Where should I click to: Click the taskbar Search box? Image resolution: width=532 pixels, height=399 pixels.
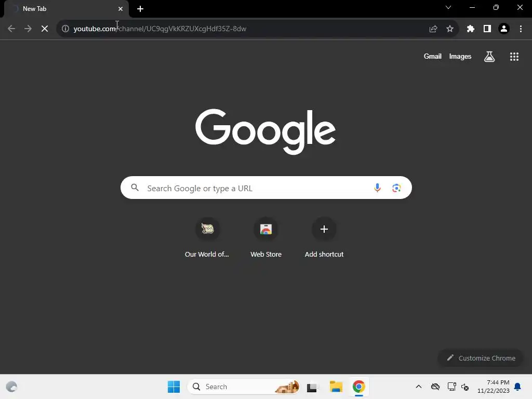pyautogui.click(x=244, y=387)
